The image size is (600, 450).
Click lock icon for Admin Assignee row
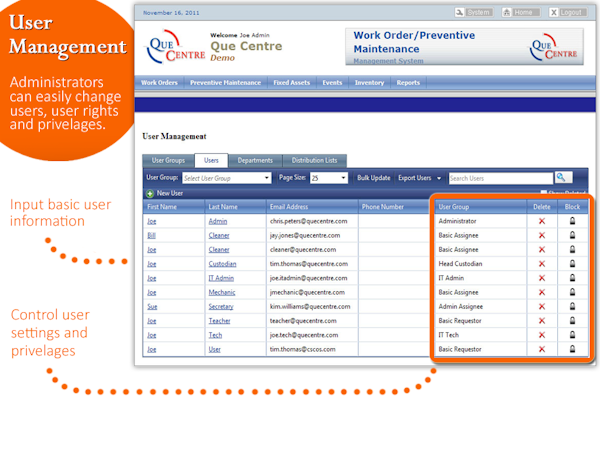572,307
